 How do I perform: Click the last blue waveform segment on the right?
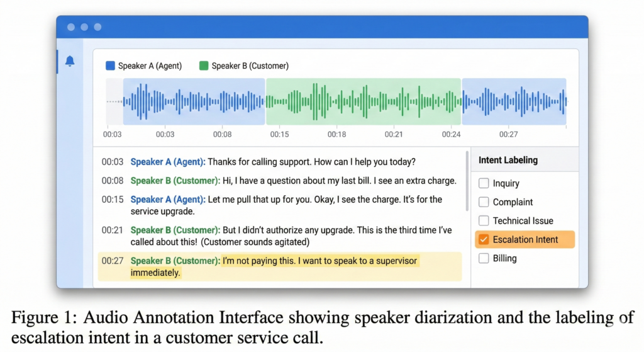[514, 101]
